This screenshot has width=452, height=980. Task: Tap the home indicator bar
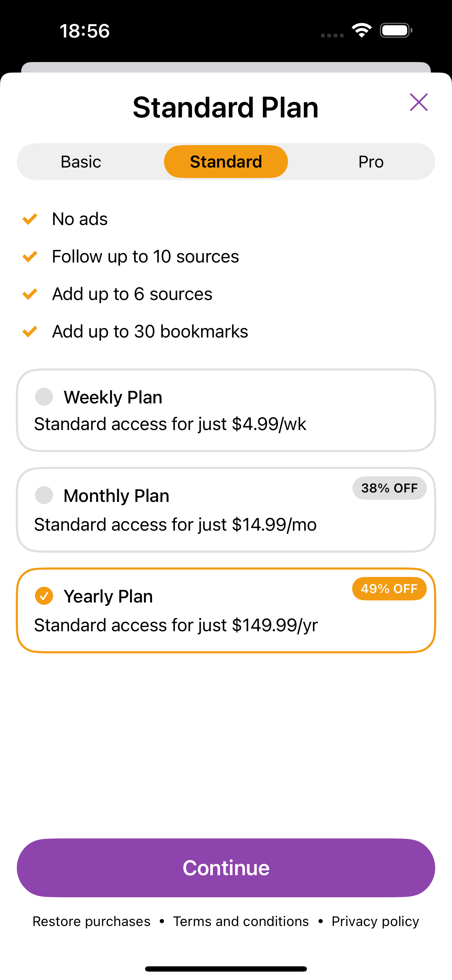226,968
